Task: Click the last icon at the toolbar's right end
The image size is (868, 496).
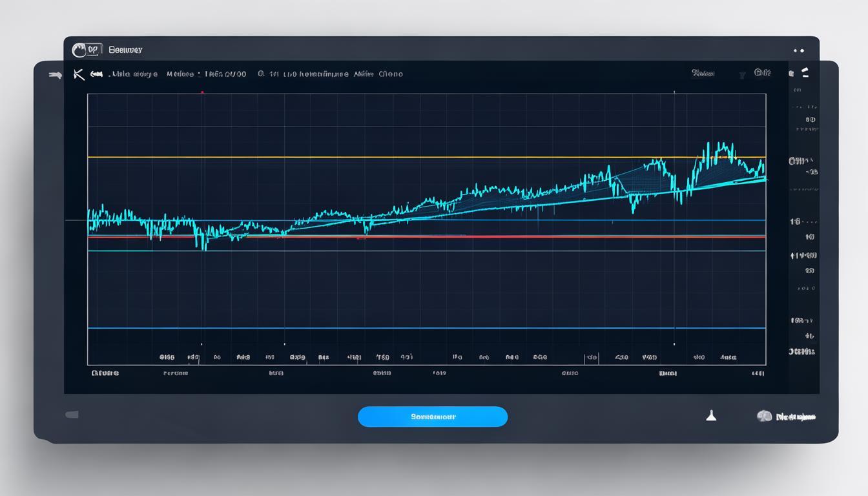Action: click(805, 73)
